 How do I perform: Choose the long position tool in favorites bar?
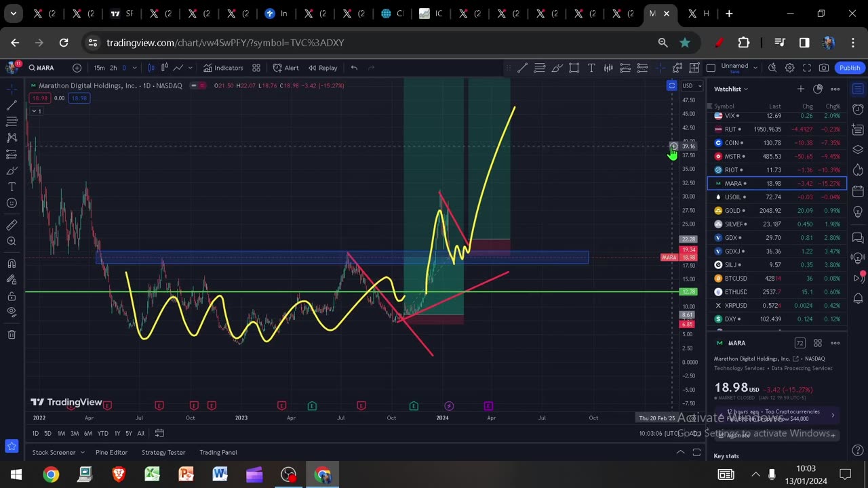click(x=625, y=68)
